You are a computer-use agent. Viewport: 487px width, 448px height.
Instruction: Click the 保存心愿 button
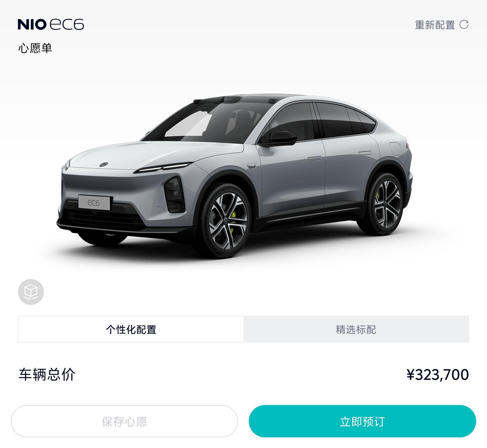(x=124, y=421)
